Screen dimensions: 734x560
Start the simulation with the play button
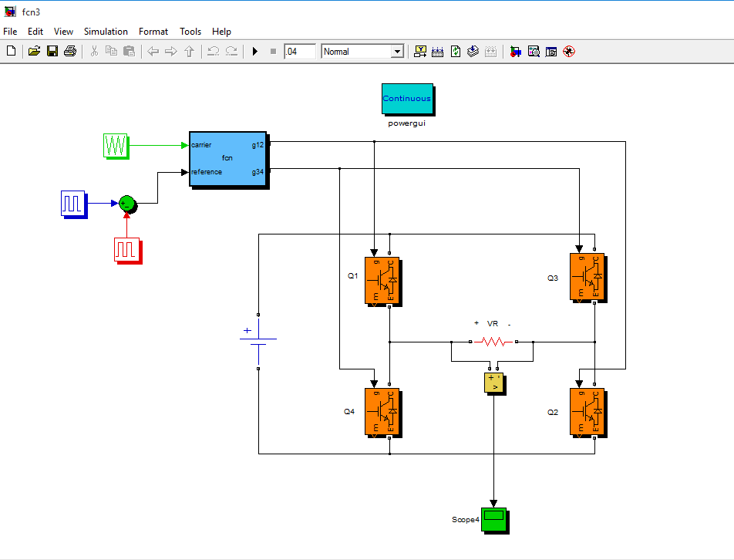[255, 52]
